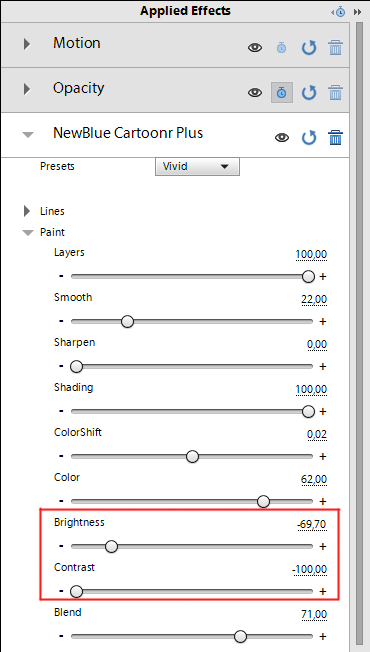
Task: Decrease Brightness with minus button
Action: tap(61, 546)
